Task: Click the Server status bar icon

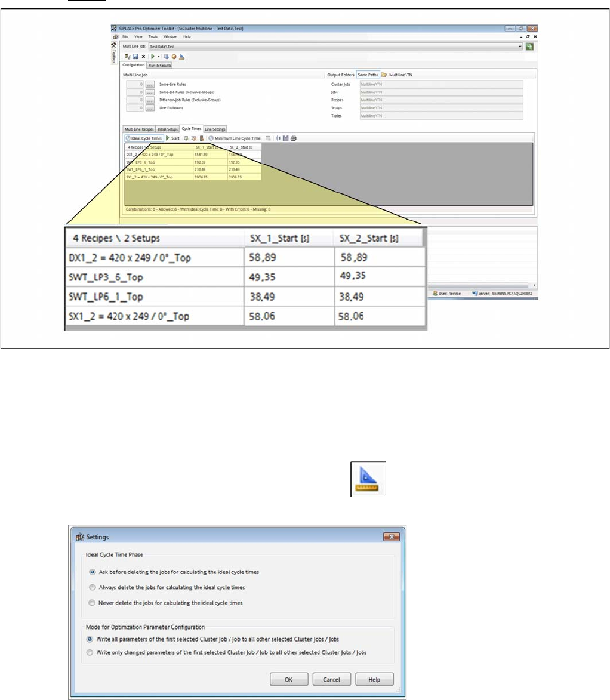Action: click(475, 293)
